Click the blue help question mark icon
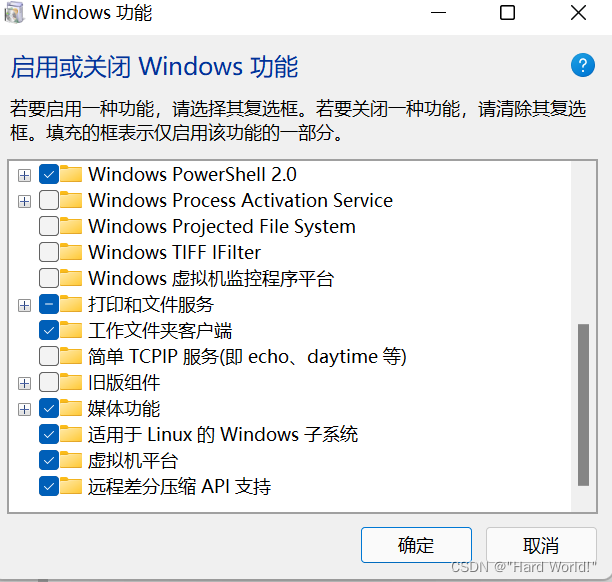This screenshot has height=582, width=612. coord(582,66)
